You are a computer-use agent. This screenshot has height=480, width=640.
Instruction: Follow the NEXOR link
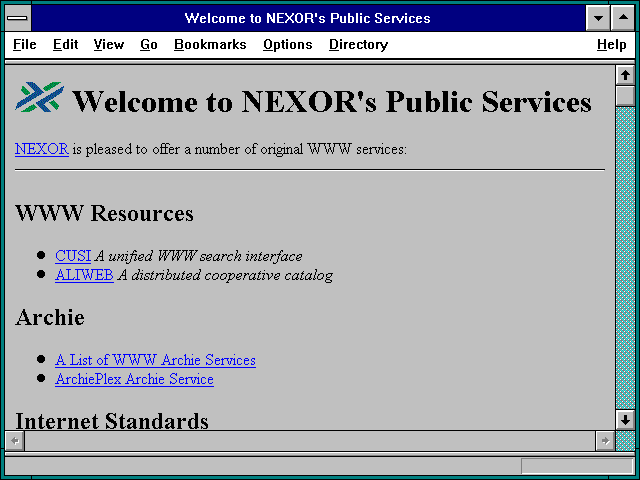[42, 149]
